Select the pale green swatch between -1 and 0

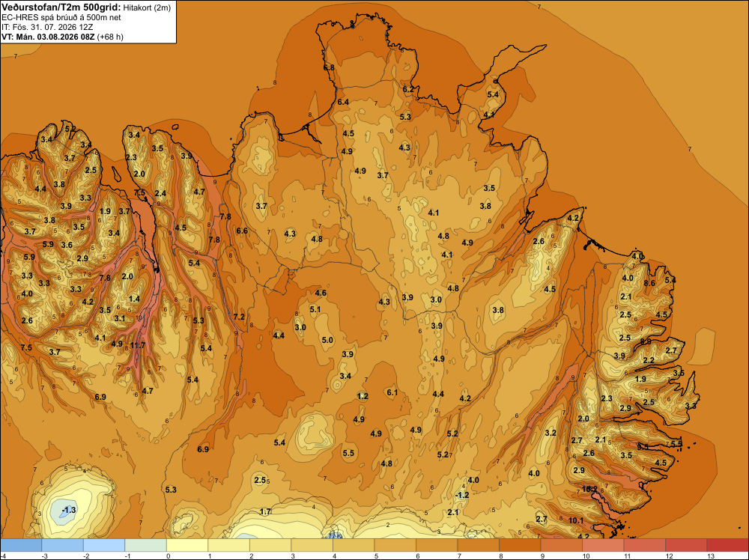coord(146,545)
